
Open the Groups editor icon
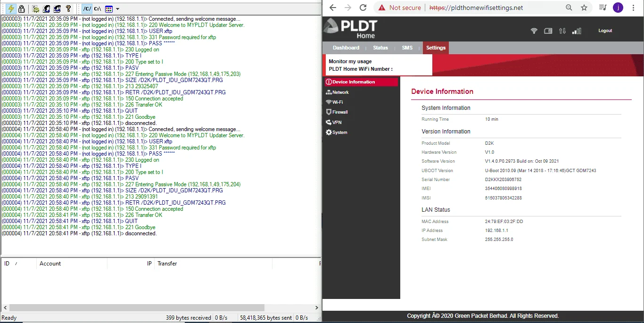click(57, 8)
